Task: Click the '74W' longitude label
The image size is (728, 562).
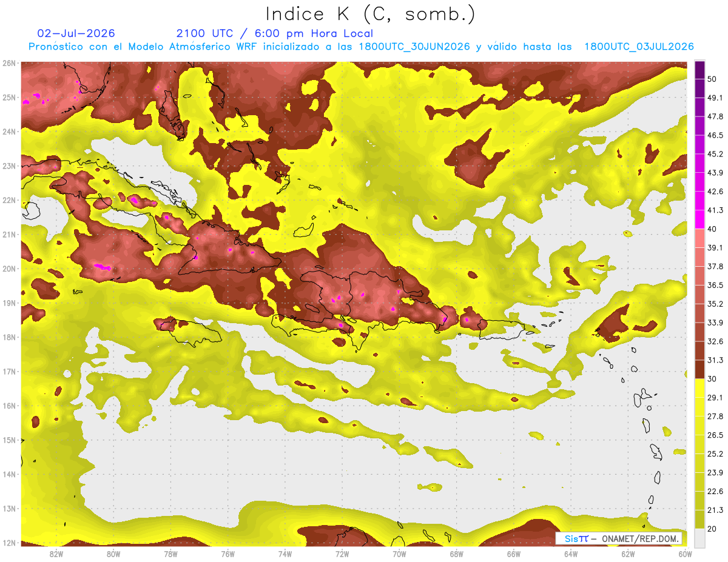Action: (285, 554)
